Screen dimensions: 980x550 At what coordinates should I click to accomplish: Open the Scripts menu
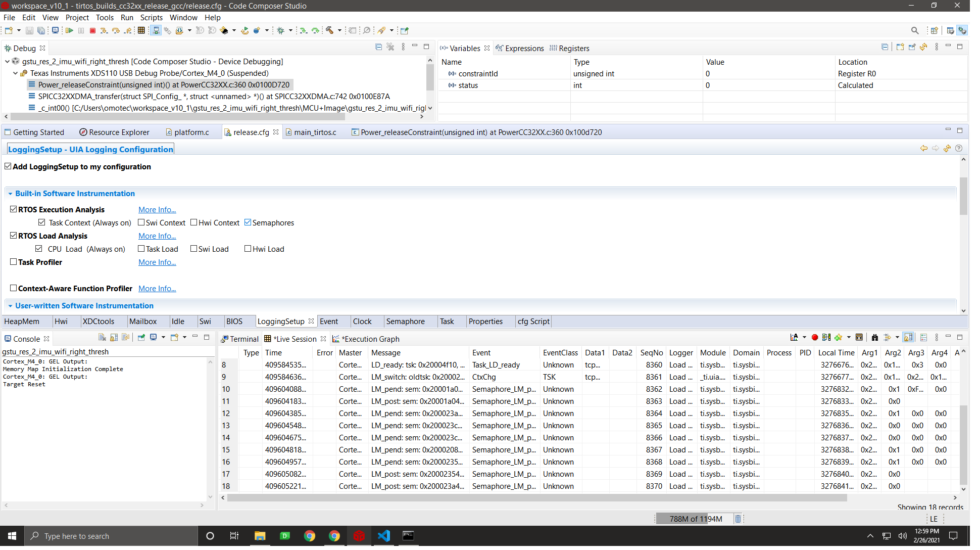(151, 17)
